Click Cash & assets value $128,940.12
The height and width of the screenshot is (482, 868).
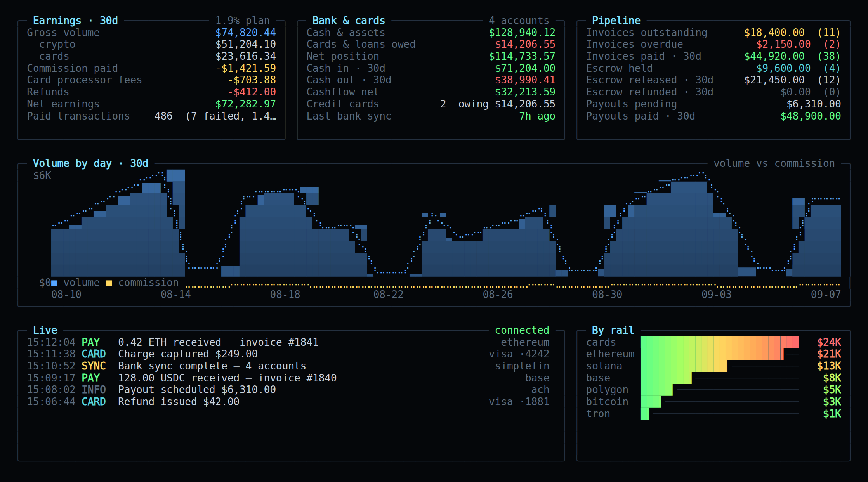[522, 33]
